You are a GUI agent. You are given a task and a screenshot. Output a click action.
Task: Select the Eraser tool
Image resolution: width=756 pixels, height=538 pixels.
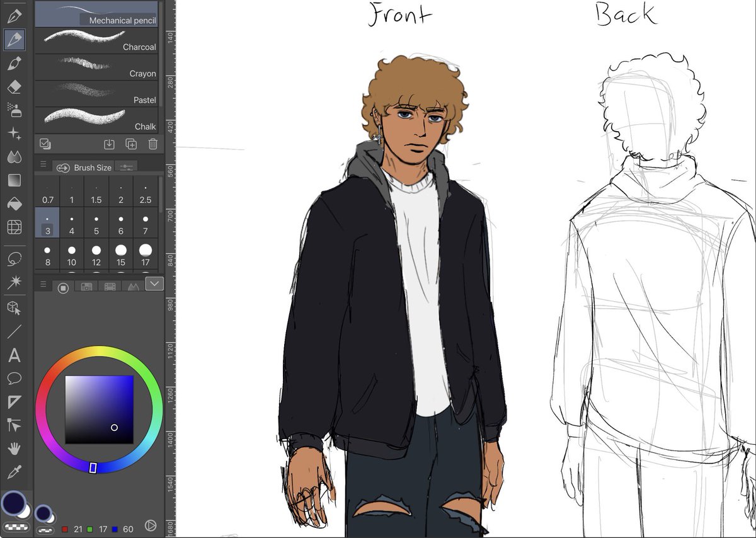(14, 86)
